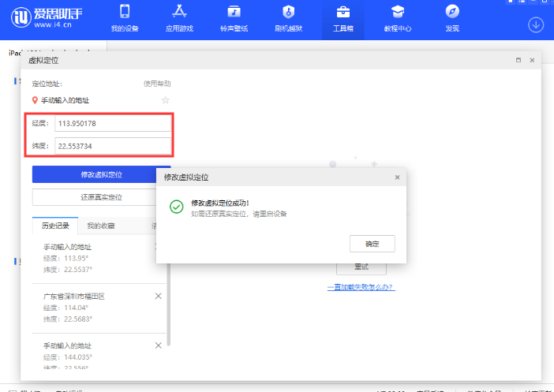Open 应用游戏 section

coord(179,19)
